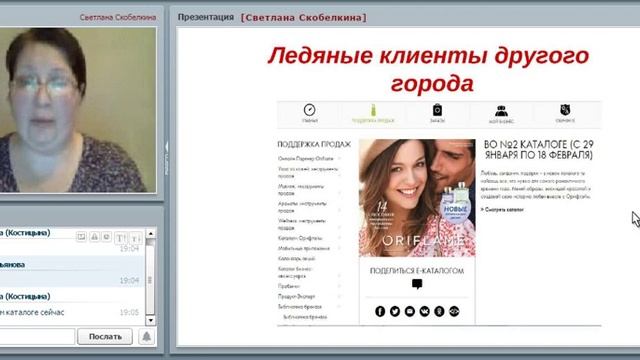Click 'Светлана Скобелкина' name above webcam
Viewport: 640px width, 360px height.
pyautogui.click(x=118, y=17)
